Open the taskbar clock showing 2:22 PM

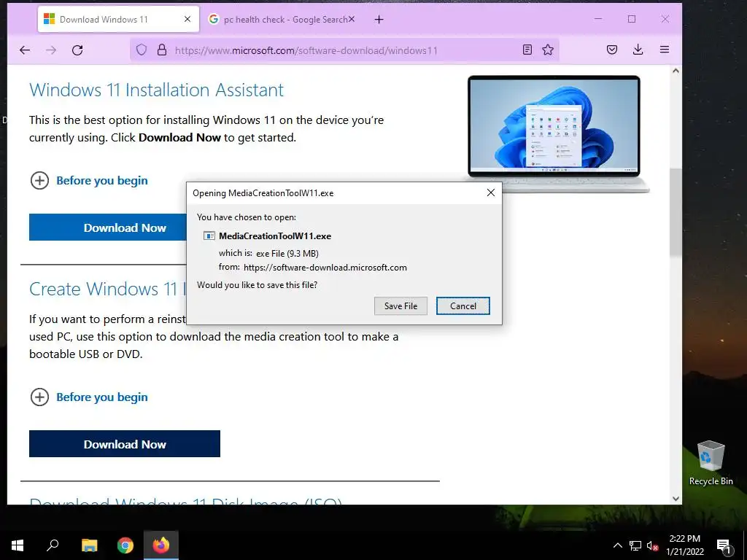pos(684,545)
